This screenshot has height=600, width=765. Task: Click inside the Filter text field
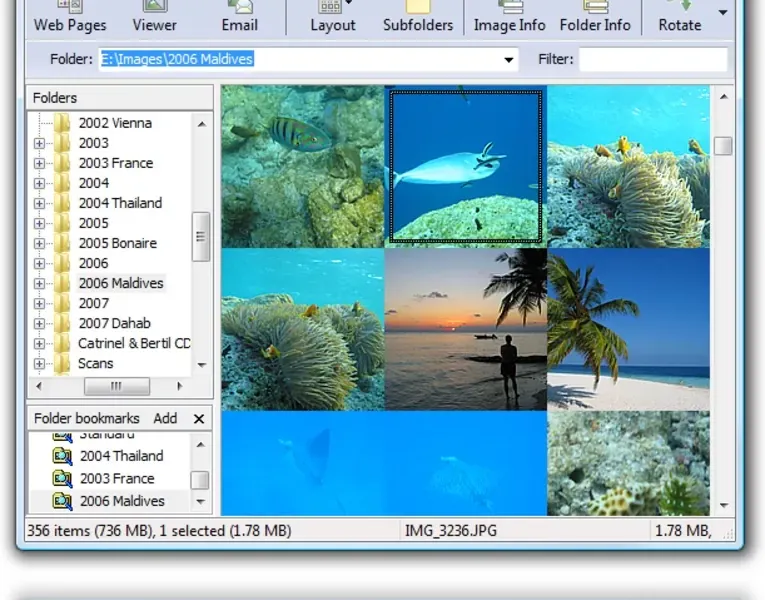653,60
